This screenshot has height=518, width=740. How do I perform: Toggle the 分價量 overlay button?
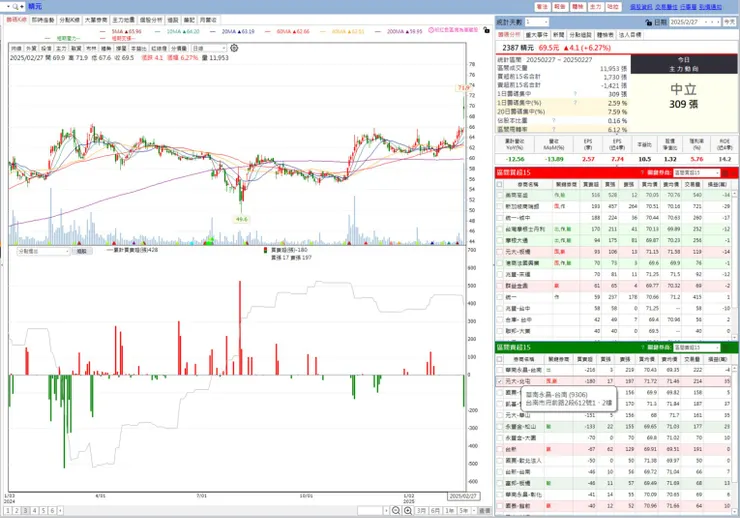click(179, 49)
